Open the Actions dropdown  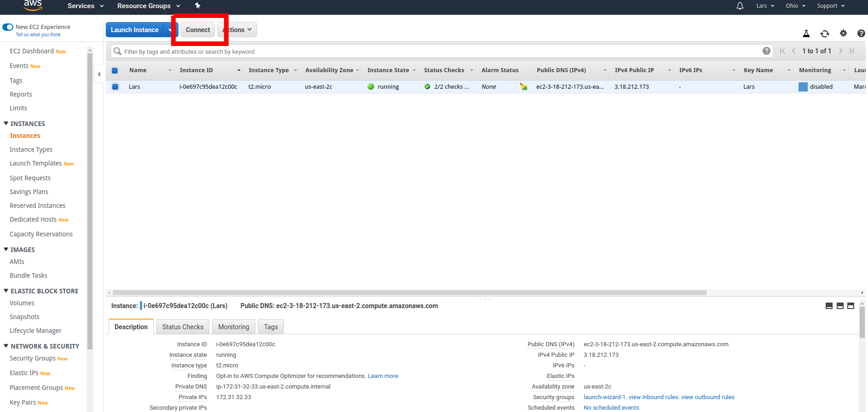pos(238,30)
